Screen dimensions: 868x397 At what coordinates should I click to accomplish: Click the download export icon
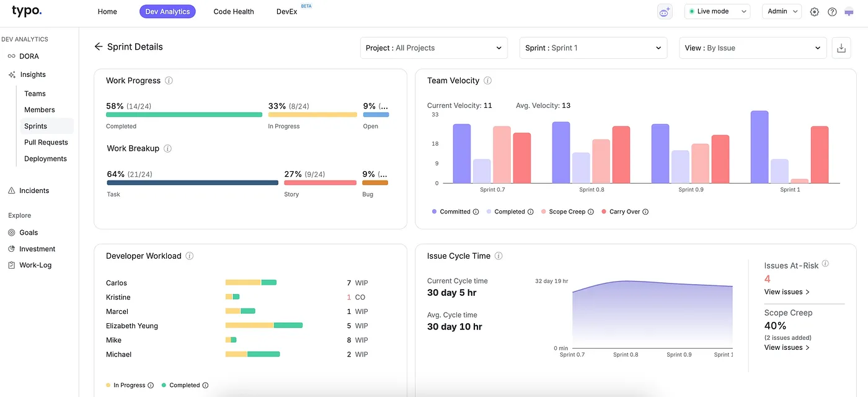click(841, 48)
